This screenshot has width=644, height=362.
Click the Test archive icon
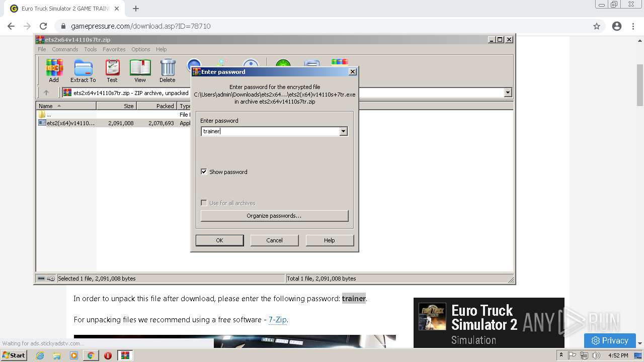pyautogui.click(x=112, y=70)
